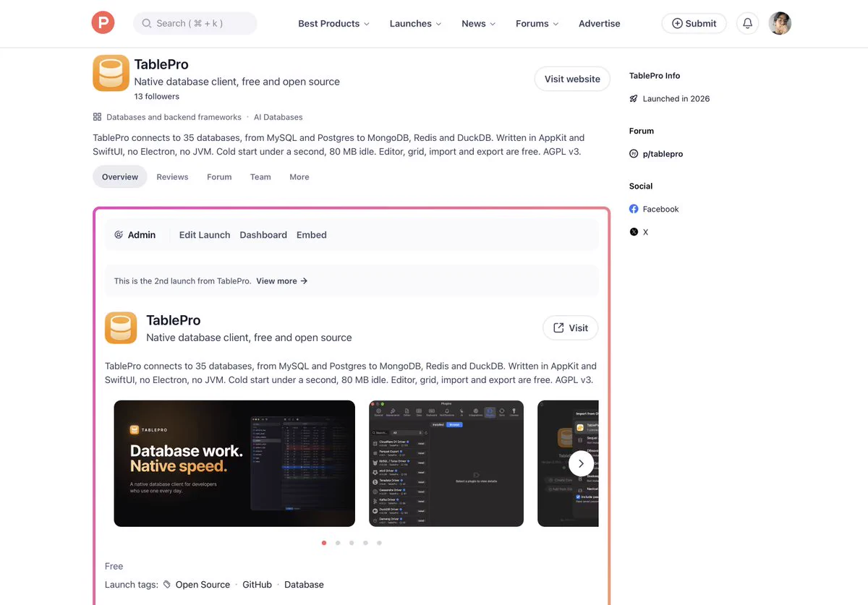The height and width of the screenshot is (605, 868).
Task: Expand the Forums dropdown
Action: [x=537, y=23]
